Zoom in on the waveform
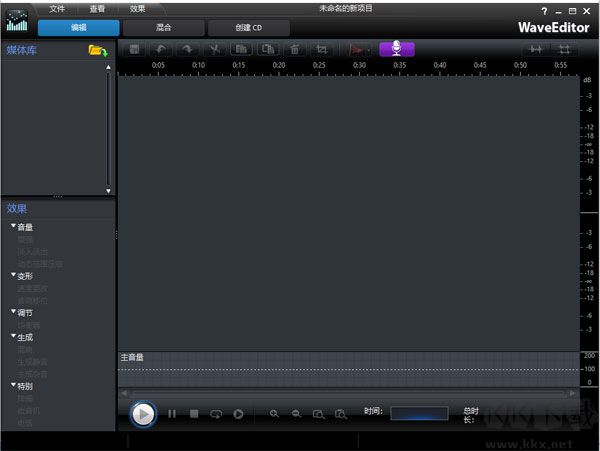 pyautogui.click(x=274, y=414)
